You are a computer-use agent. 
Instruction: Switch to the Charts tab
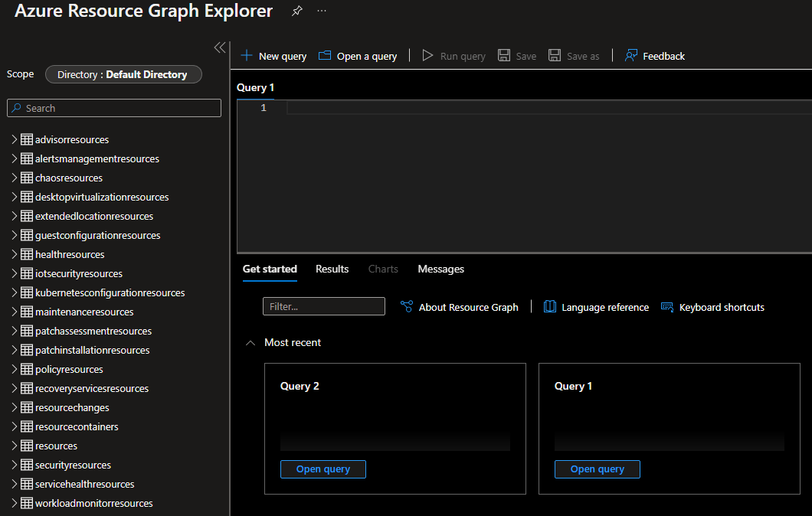383,269
